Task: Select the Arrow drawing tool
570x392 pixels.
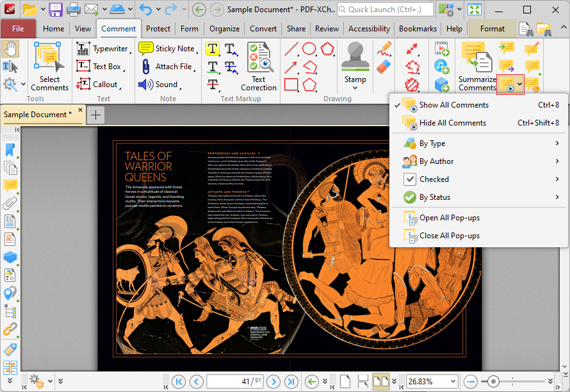Action: click(291, 67)
